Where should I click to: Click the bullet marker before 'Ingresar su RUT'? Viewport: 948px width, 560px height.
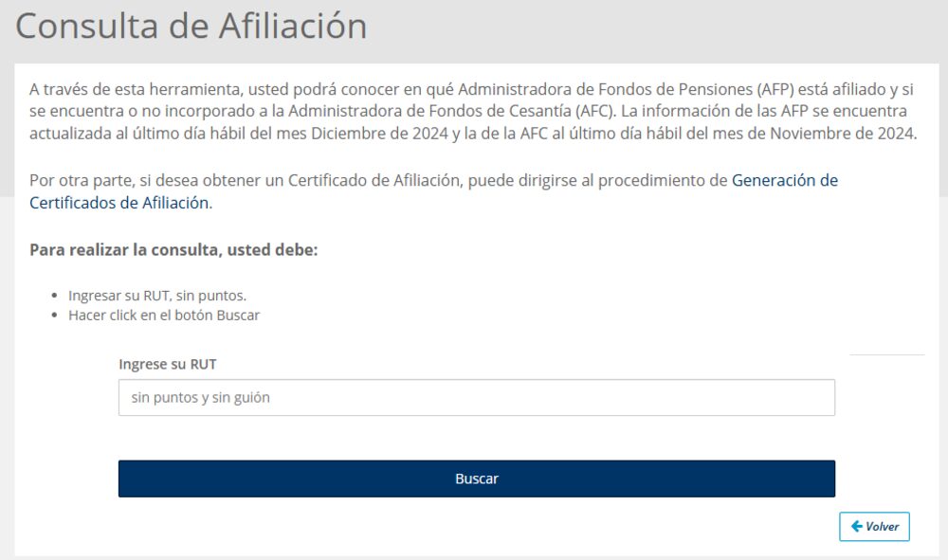coord(58,296)
